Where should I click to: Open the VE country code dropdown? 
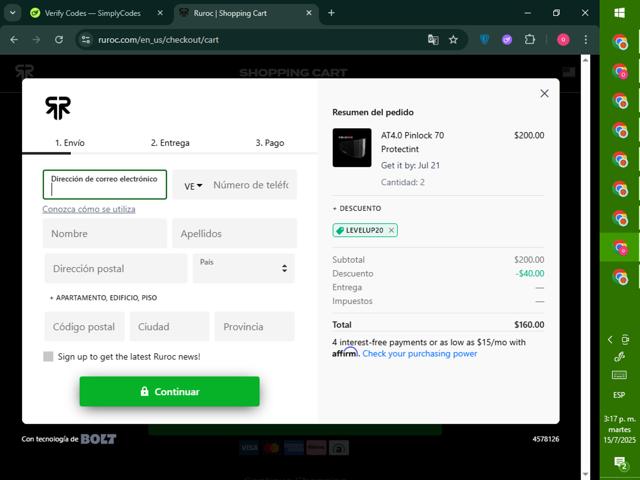[193, 186]
